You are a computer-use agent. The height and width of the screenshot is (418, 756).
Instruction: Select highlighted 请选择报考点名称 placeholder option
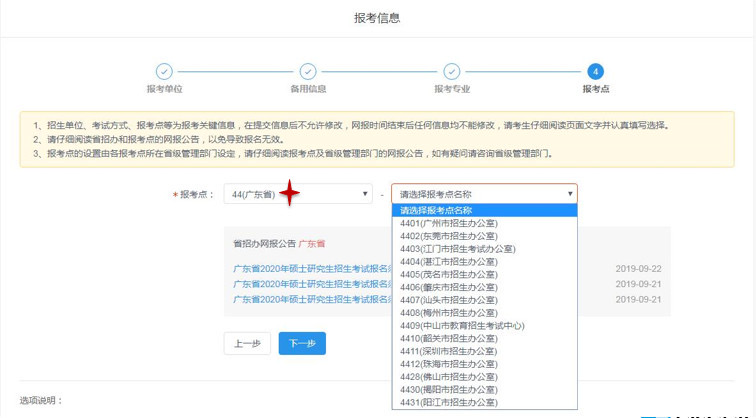pos(484,210)
